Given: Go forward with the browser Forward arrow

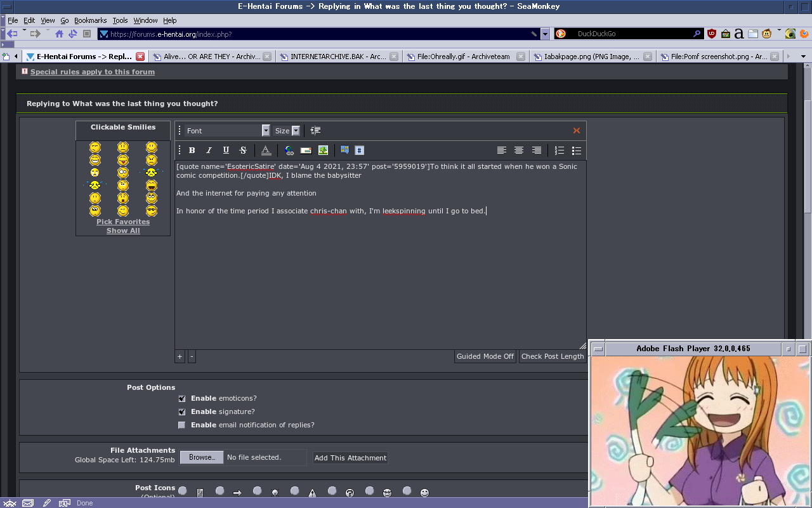Looking at the screenshot, I should [x=35, y=34].
